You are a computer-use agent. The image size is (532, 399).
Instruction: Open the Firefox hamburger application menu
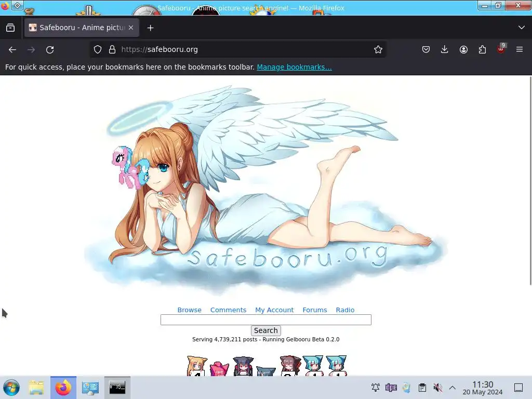[x=520, y=49]
